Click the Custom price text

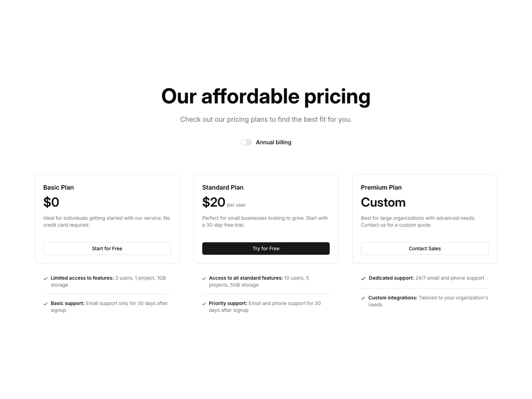pyautogui.click(x=383, y=202)
